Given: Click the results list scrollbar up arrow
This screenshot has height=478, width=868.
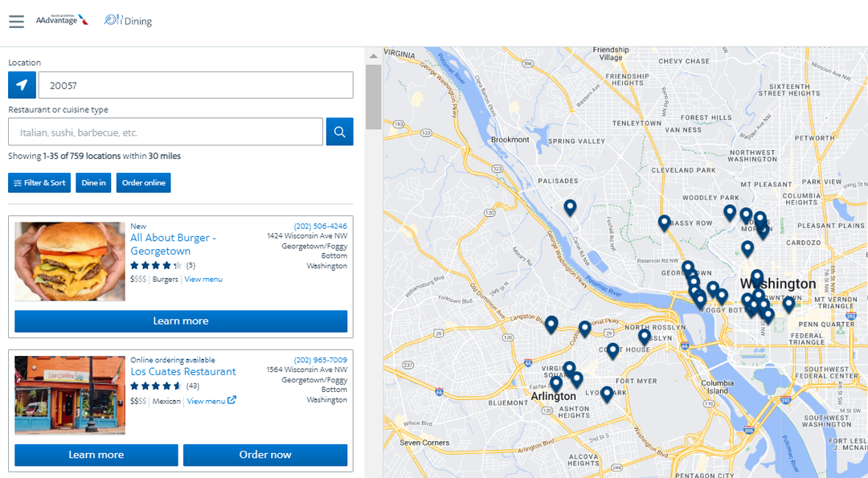Looking at the screenshot, I should coord(373,56).
